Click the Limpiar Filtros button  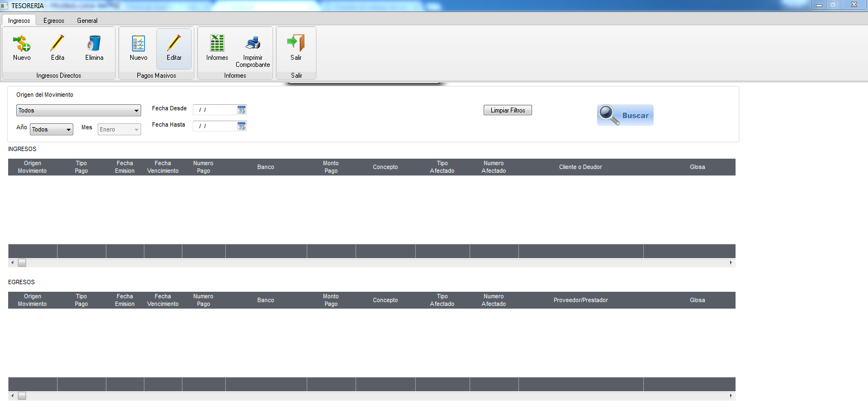click(508, 110)
